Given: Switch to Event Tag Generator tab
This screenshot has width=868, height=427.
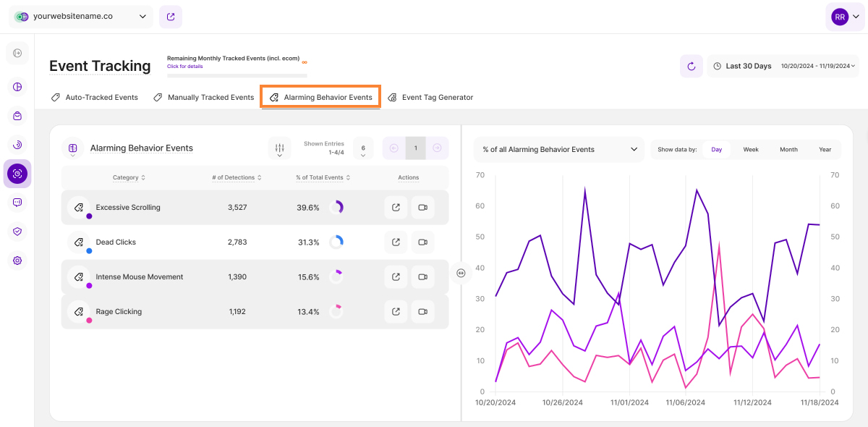Looking at the screenshot, I should coord(430,97).
